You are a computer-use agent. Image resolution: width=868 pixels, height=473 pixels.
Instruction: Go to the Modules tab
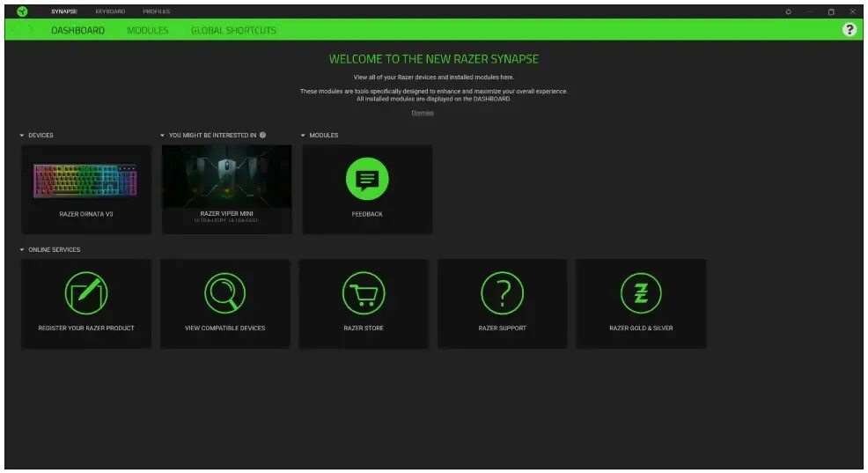148,31
